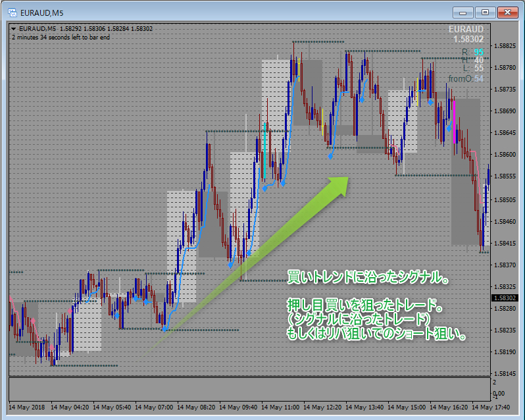Click the 14 May 12:20 time axis label
This screenshot has width=525, height=420.
(x=322, y=407)
